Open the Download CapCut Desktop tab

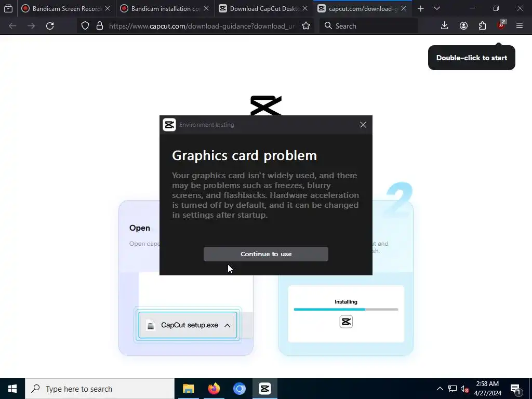(264, 8)
